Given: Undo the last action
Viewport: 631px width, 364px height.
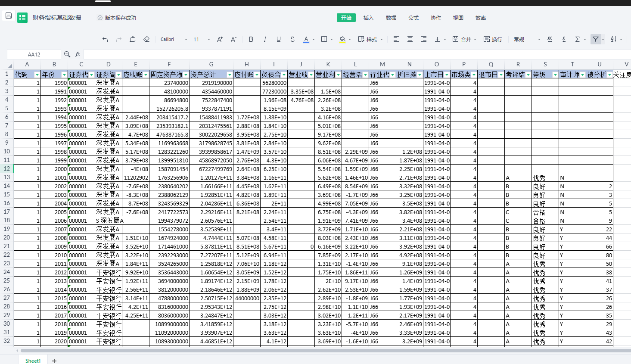Looking at the screenshot, I should click(105, 39).
